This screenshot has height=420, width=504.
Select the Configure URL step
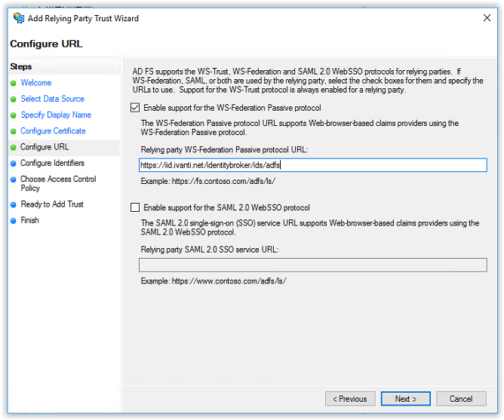(45, 147)
